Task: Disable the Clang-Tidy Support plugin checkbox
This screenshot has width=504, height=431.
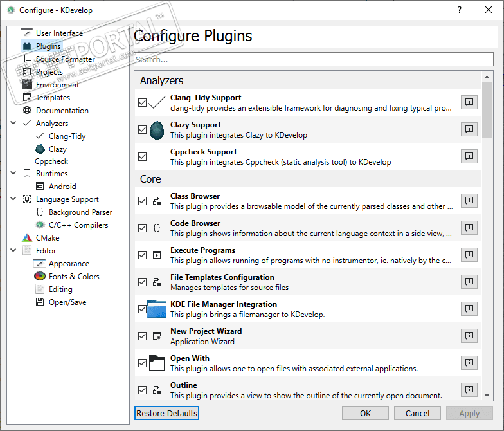Action: tap(143, 103)
